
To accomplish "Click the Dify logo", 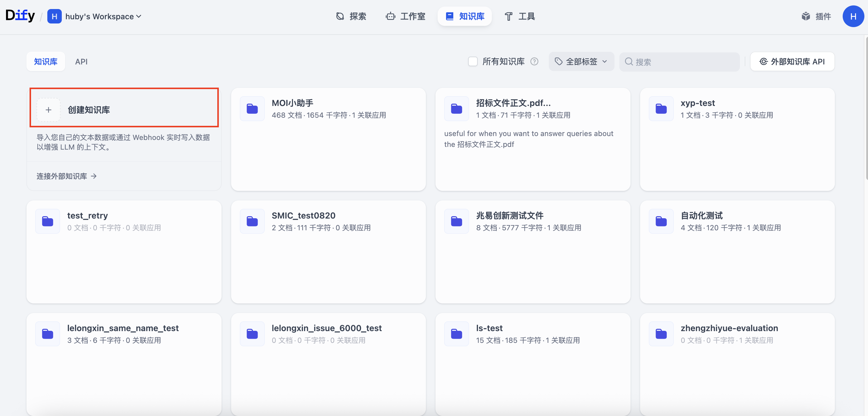I will [x=20, y=16].
